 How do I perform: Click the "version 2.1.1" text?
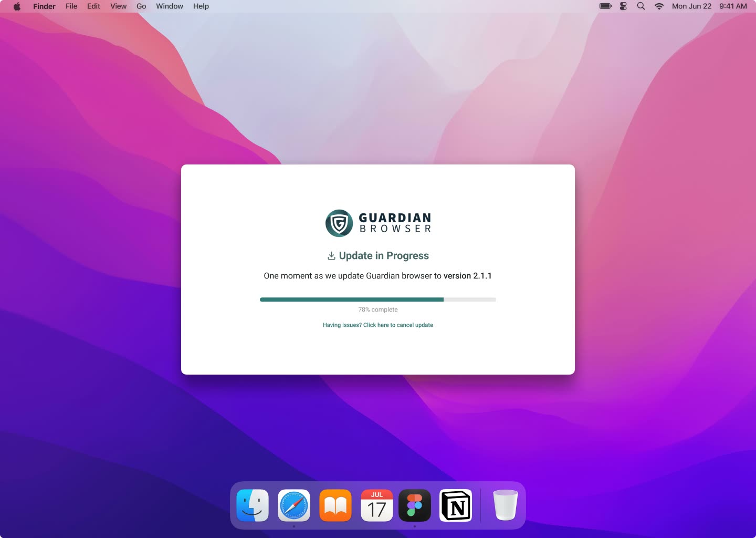point(468,276)
